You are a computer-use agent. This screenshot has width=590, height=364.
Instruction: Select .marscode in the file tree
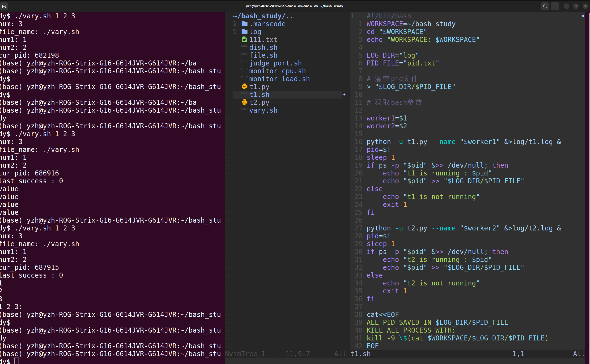[x=267, y=24]
